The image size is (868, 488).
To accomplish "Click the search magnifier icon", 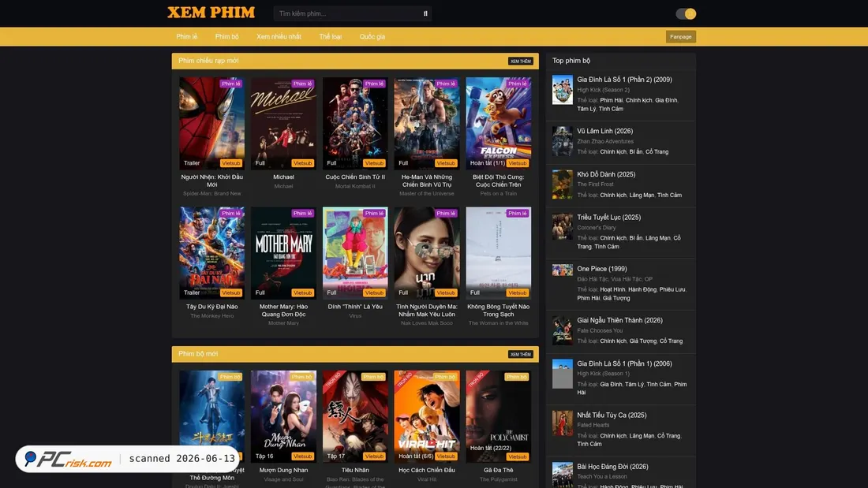I will (425, 13).
